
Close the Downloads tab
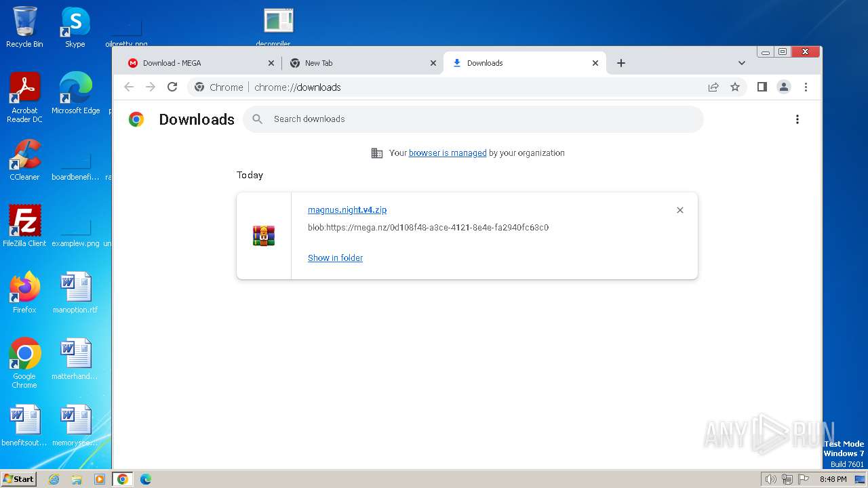595,63
